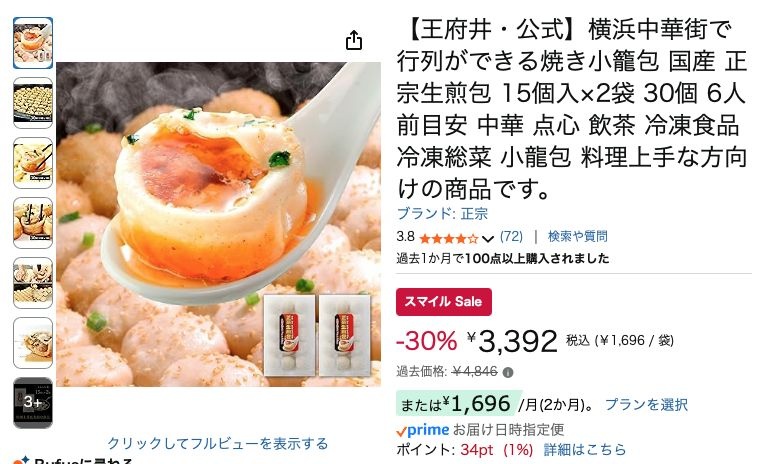Expand the rating breakdown chevron
Image resolution: width=761 pixels, height=464 pixels.
[488, 239]
